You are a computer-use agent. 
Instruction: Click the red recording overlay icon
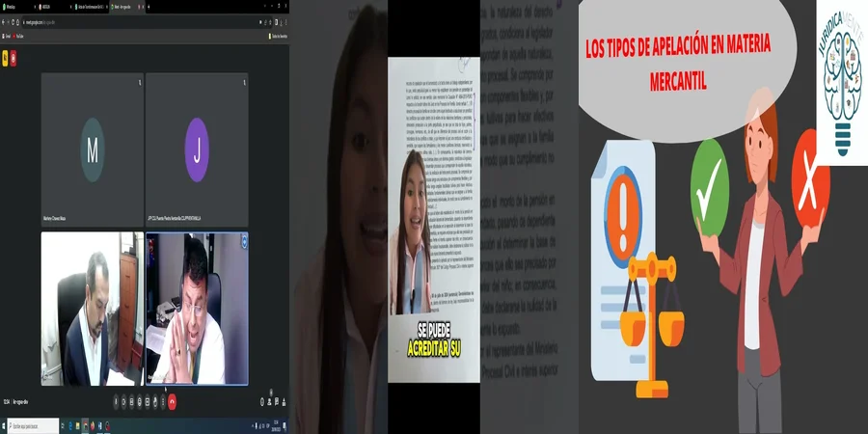(x=14, y=59)
